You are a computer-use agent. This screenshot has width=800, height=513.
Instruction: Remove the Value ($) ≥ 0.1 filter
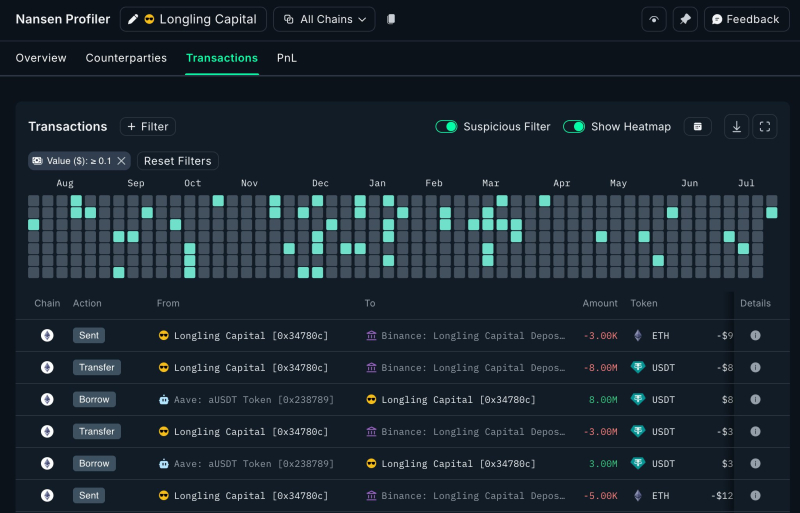(x=121, y=161)
